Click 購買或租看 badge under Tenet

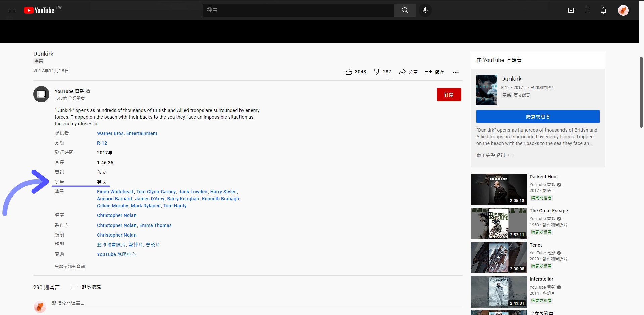[x=541, y=266]
